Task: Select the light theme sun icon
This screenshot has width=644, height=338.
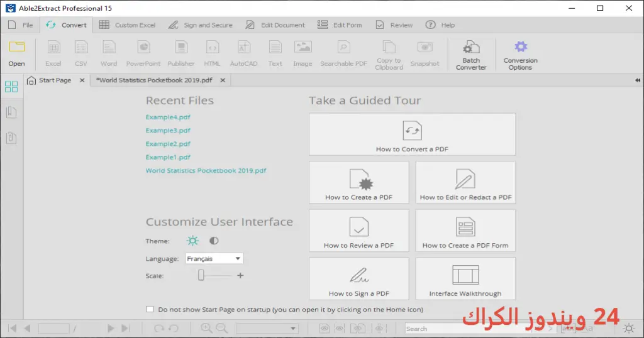Action: [192, 241]
